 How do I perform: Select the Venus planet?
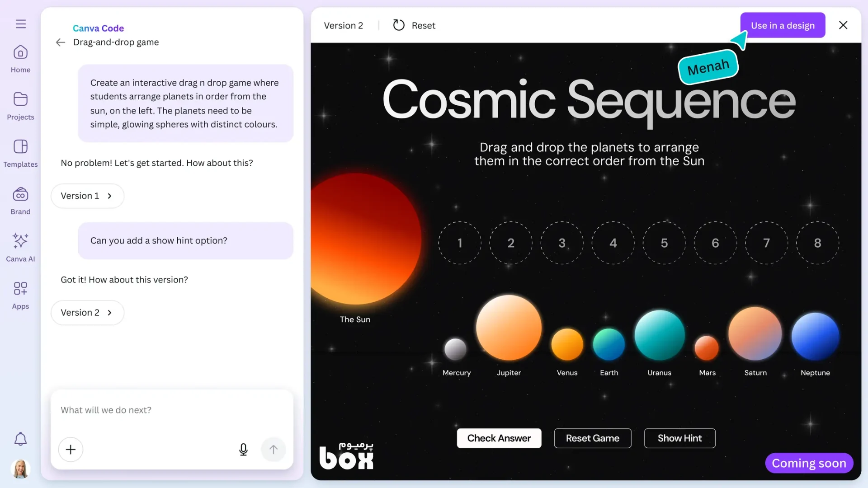tap(567, 344)
